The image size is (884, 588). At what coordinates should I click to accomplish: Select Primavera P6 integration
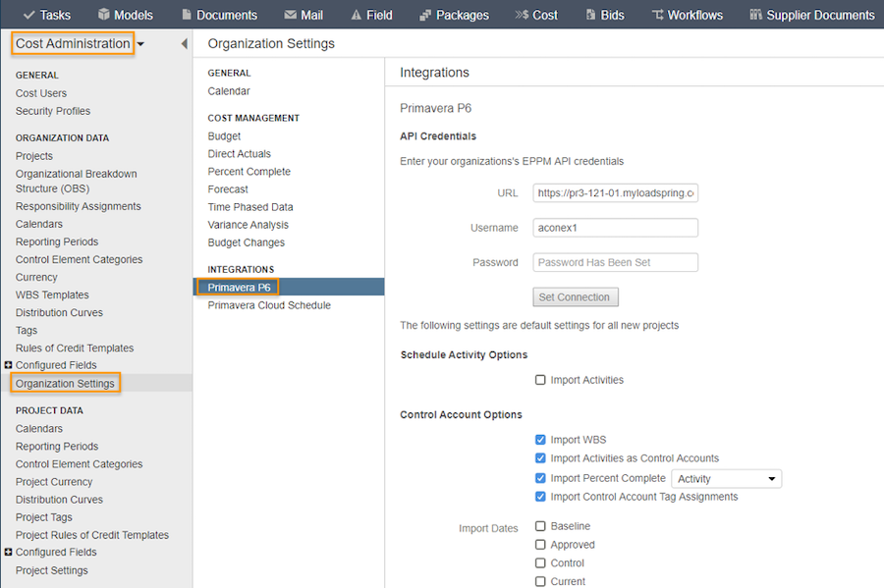coord(239,288)
